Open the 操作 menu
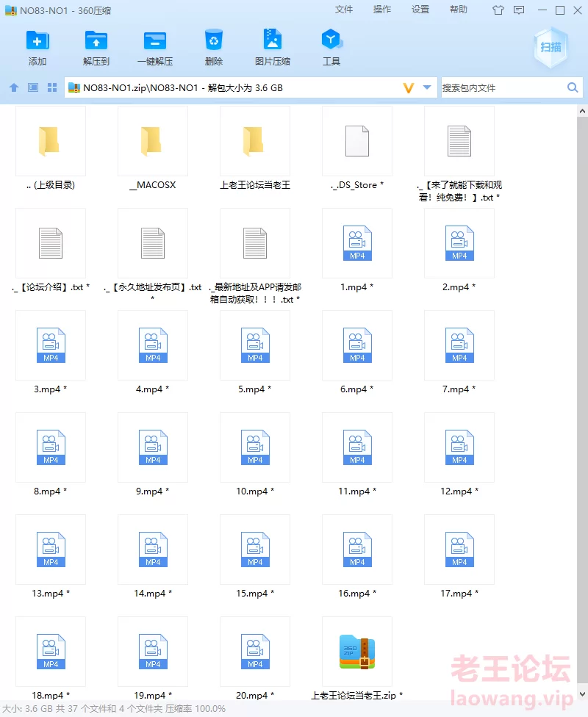Image resolution: width=588 pixels, height=717 pixels. click(382, 10)
